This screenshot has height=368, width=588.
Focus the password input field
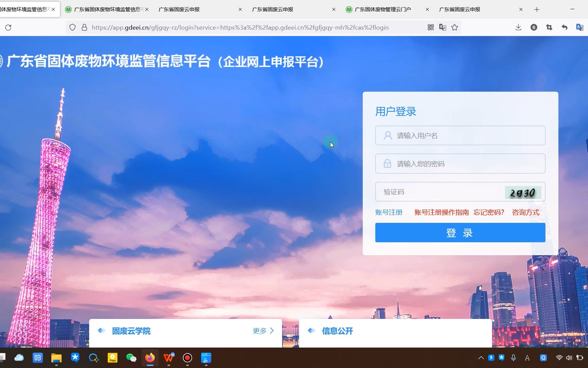tap(460, 164)
